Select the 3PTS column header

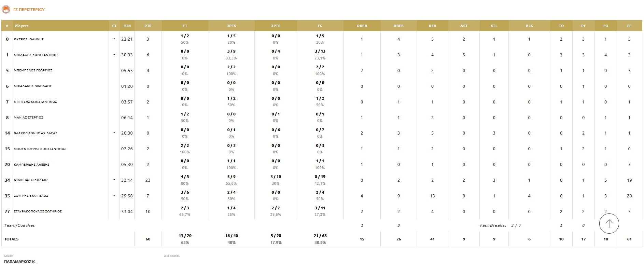276,26
